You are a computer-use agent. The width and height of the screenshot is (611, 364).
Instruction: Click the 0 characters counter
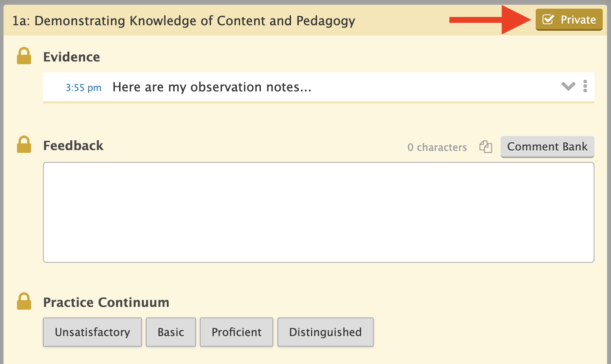point(437,147)
